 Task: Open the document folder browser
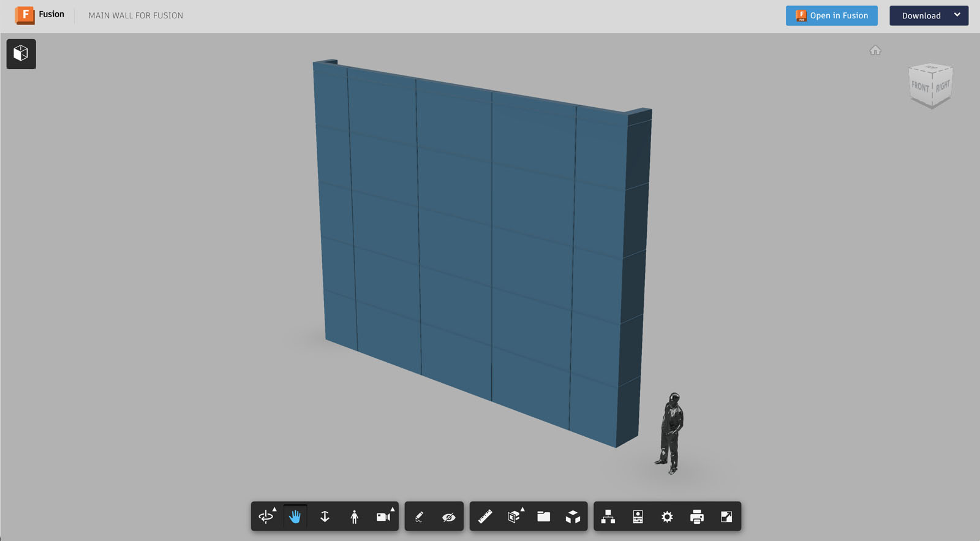(543, 516)
